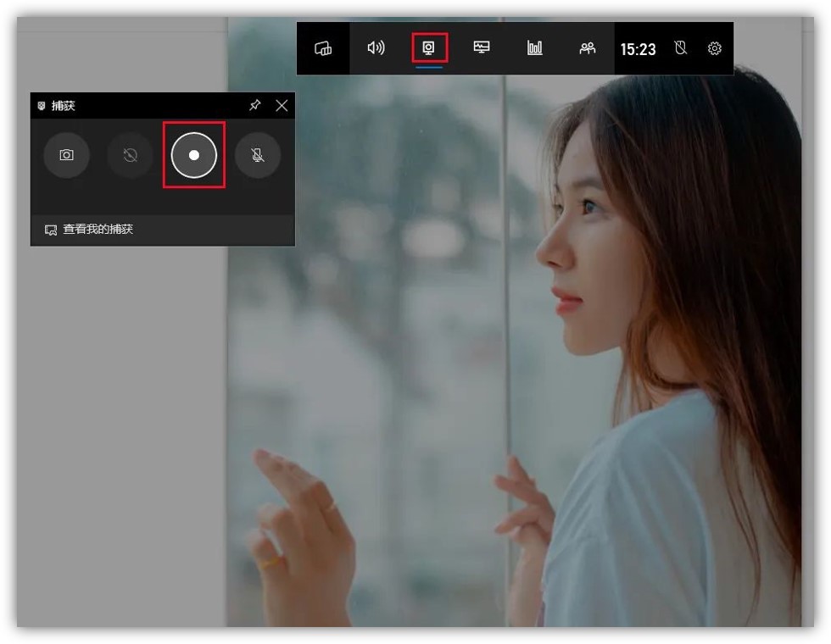Image resolution: width=831 pixels, height=644 pixels.
Task: Open the performance widget
Action: pyautogui.click(x=534, y=48)
